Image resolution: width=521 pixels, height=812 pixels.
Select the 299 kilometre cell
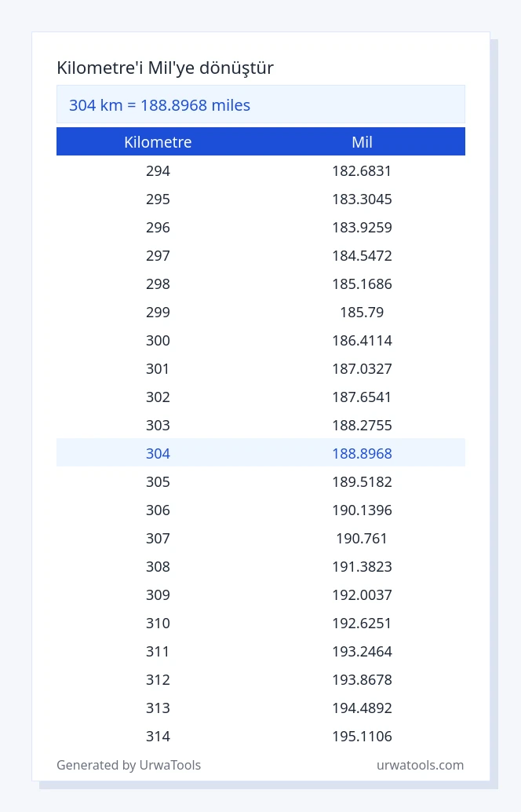(158, 313)
